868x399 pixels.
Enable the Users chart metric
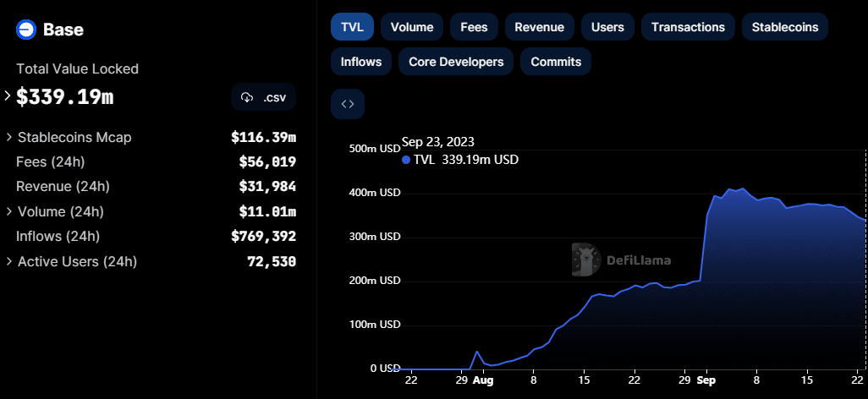pyautogui.click(x=607, y=27)
